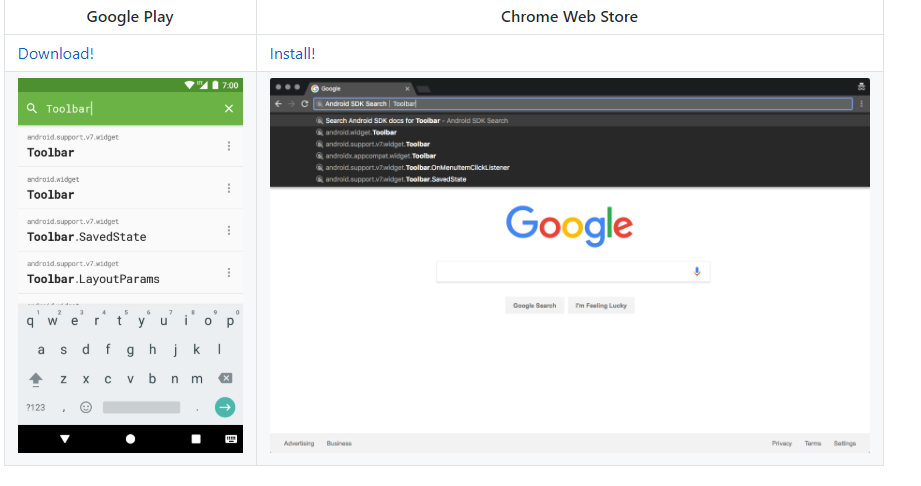Viewport: 921px width, 486px height.
Task: Click the search magnifier icon in phone app
Action: click(x=32, y=108)
